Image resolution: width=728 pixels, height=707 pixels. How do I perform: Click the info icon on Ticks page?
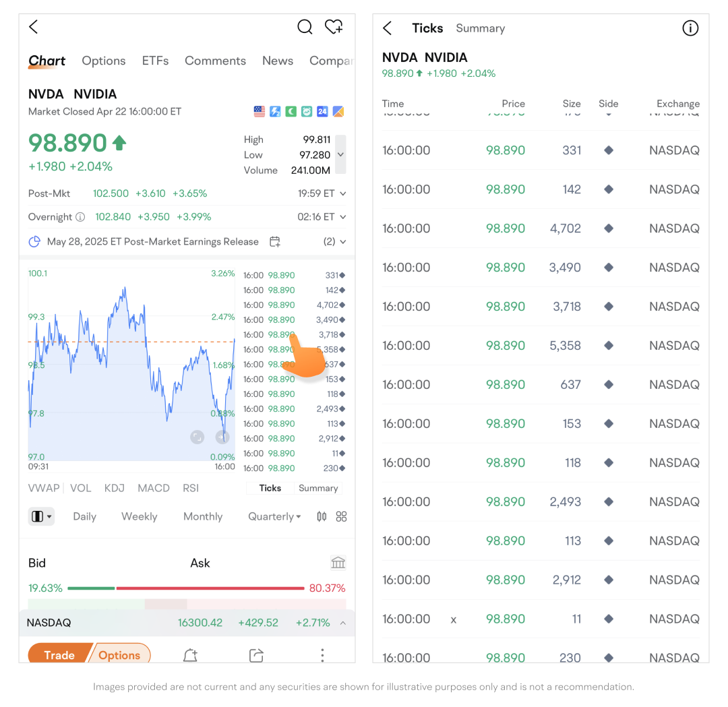[x=690, y=28]
